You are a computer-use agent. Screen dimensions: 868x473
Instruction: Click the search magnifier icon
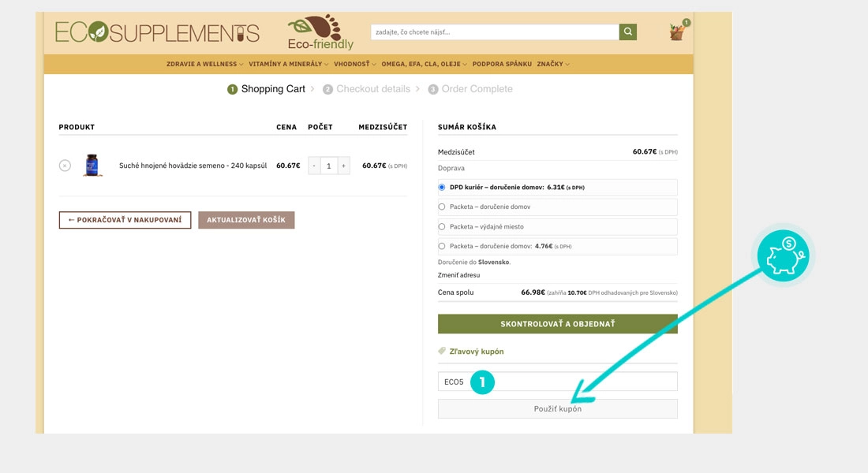click(x=627, y=32)
